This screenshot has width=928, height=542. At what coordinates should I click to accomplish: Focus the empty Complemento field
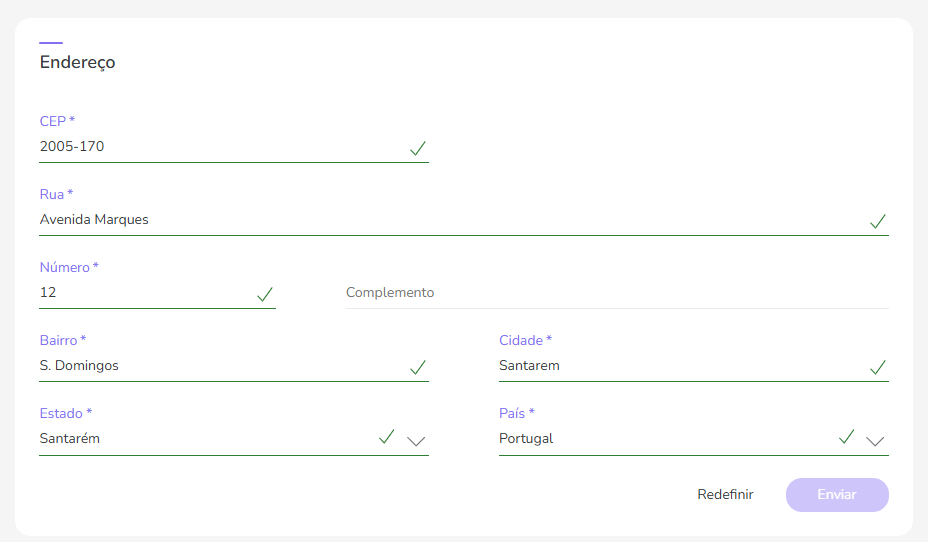click(616, 293)
